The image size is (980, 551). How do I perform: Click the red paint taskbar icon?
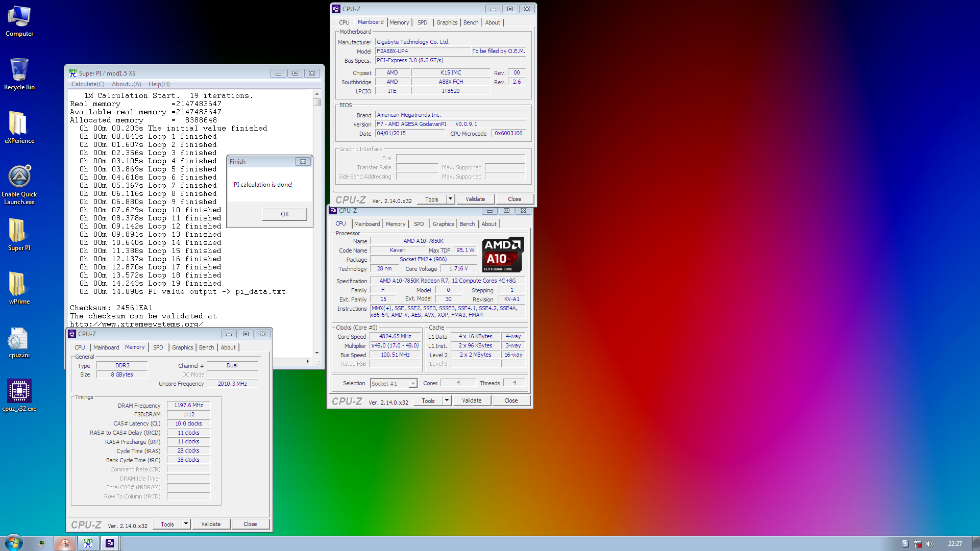click(65, 543)
